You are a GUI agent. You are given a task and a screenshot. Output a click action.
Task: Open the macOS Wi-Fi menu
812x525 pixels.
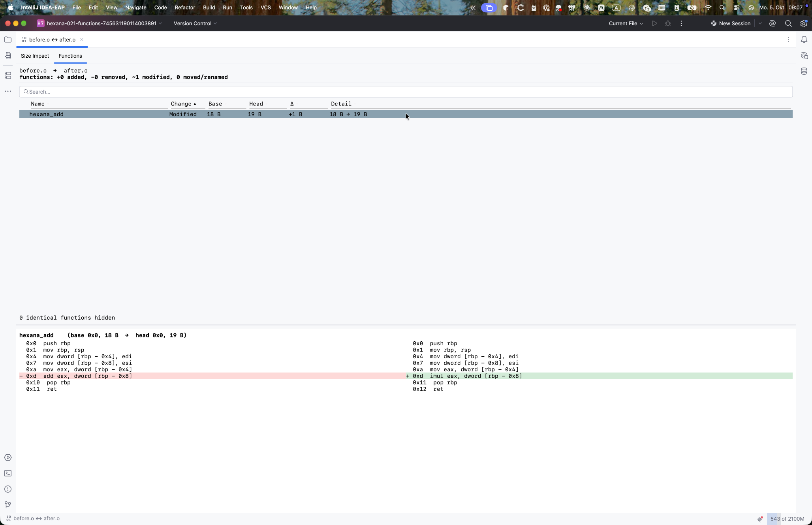(708, 8)
